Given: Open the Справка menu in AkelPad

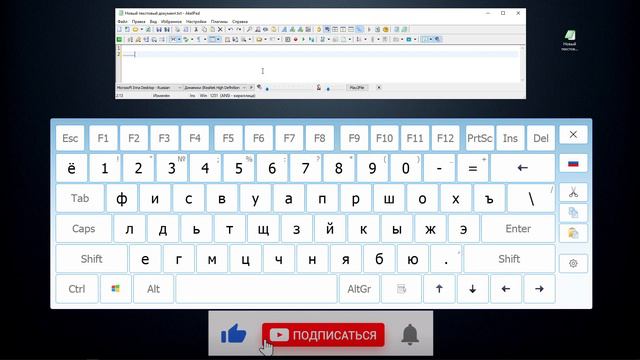Looking at the screenshot, I should pyautogui.click(x=240, y=21).
